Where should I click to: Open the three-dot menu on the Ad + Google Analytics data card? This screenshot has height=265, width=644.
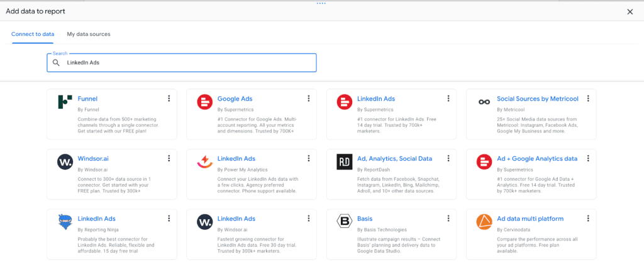[x=588, y=158]
